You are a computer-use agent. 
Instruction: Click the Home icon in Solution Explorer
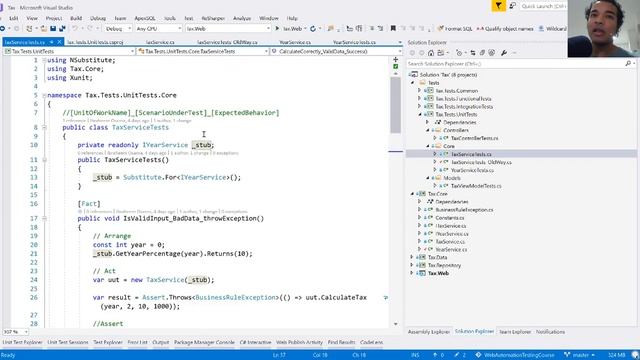coord(431,53)
